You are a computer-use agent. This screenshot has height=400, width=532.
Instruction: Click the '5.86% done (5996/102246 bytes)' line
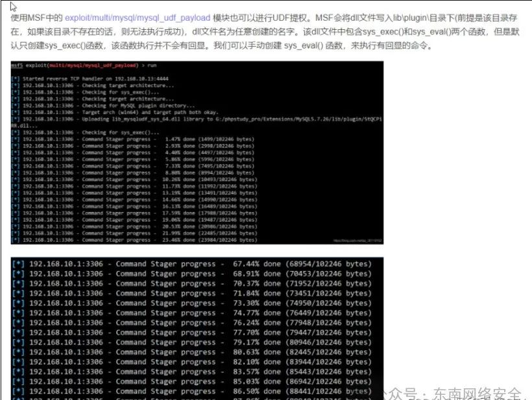(133, 159)
